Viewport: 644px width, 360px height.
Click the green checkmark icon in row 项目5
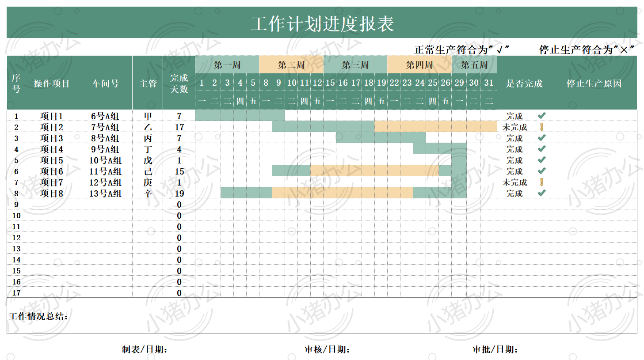(x=541, y=160)
